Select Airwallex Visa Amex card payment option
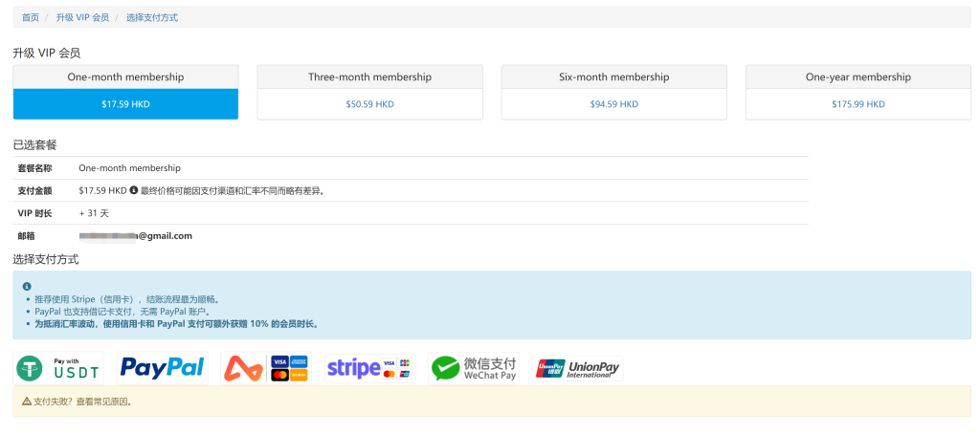The image size is (980, 435). pos(266,368)
